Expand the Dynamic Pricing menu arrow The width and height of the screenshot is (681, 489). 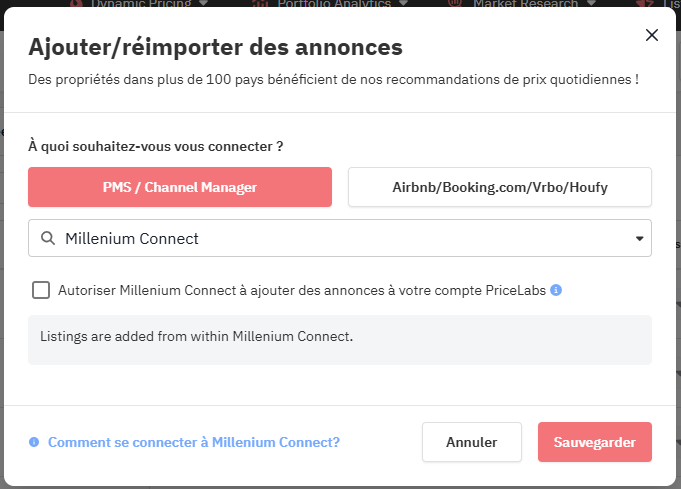tap(204, 3)
